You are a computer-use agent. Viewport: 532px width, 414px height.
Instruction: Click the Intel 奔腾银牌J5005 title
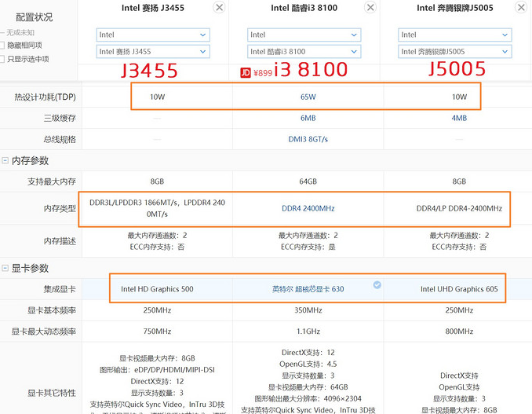coord(455,8)
